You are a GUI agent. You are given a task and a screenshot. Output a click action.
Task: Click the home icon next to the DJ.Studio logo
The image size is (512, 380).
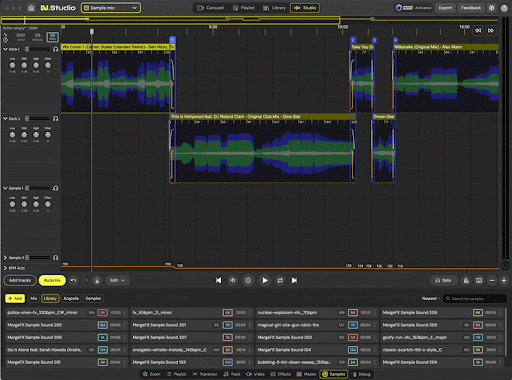pyautogui.click(x=31, y=8)
